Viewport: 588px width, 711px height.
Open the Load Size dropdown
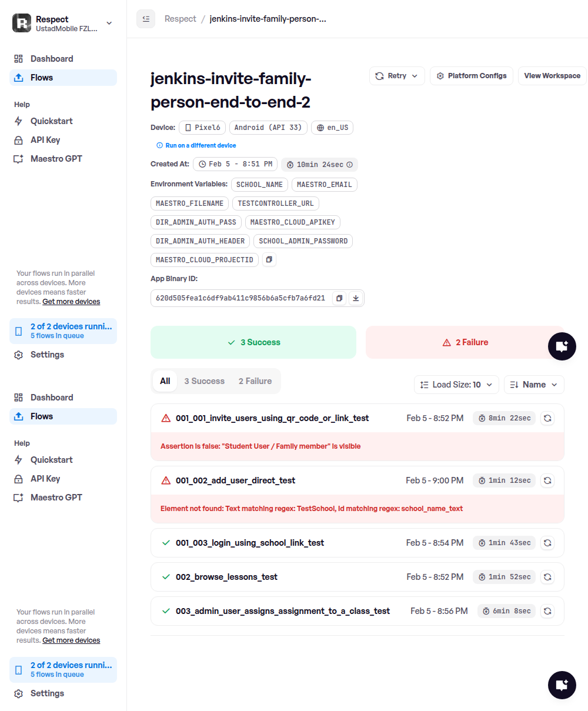[456, 385]
